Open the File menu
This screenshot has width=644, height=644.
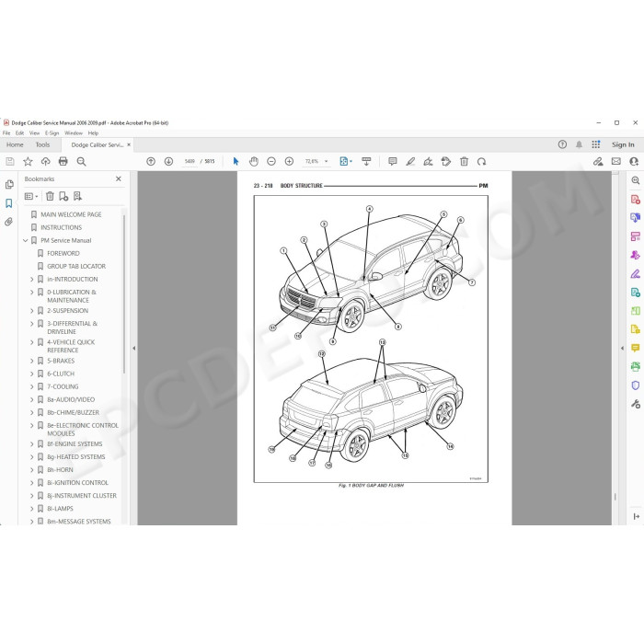point(6,133)
